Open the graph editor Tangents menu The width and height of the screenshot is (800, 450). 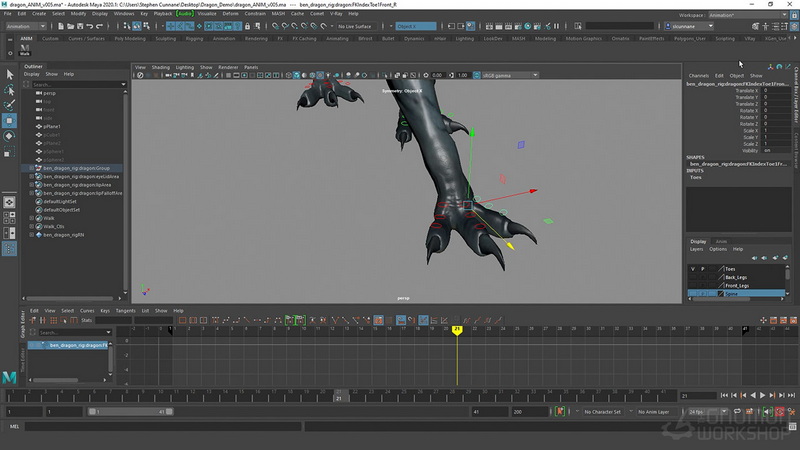point(126,310)
